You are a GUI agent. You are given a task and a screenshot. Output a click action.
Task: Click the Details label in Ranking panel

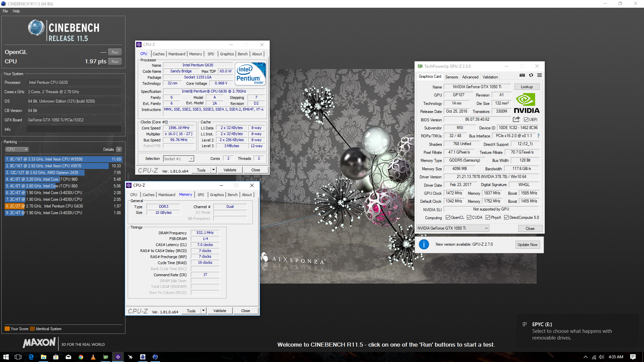(108, 149)
